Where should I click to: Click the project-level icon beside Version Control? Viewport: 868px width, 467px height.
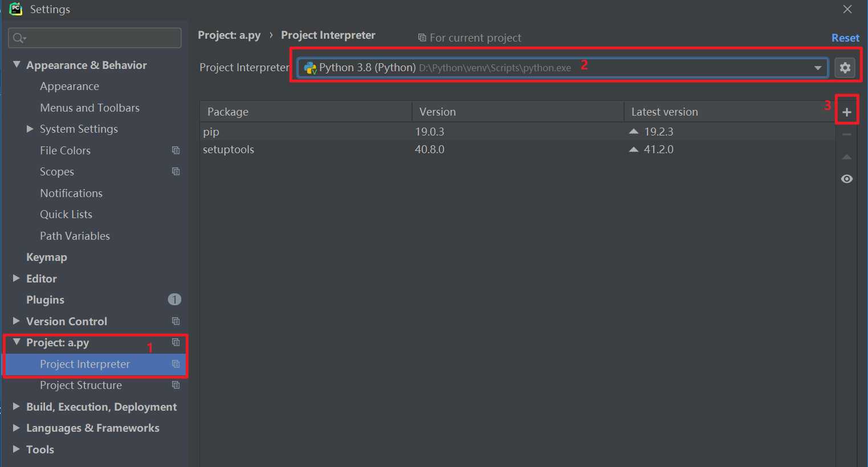pos(176,321)
